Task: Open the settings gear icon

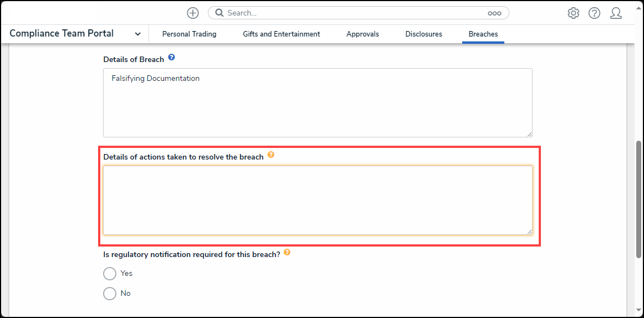Action: (x=573, y=13)
